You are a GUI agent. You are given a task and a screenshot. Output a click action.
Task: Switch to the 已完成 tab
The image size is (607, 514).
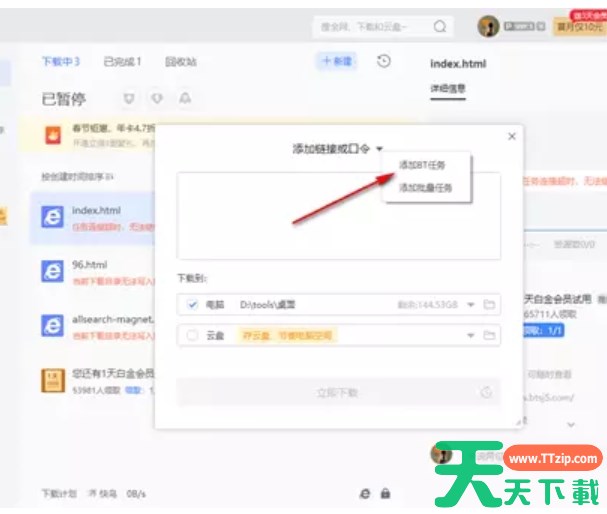click(x=122, y=62)
